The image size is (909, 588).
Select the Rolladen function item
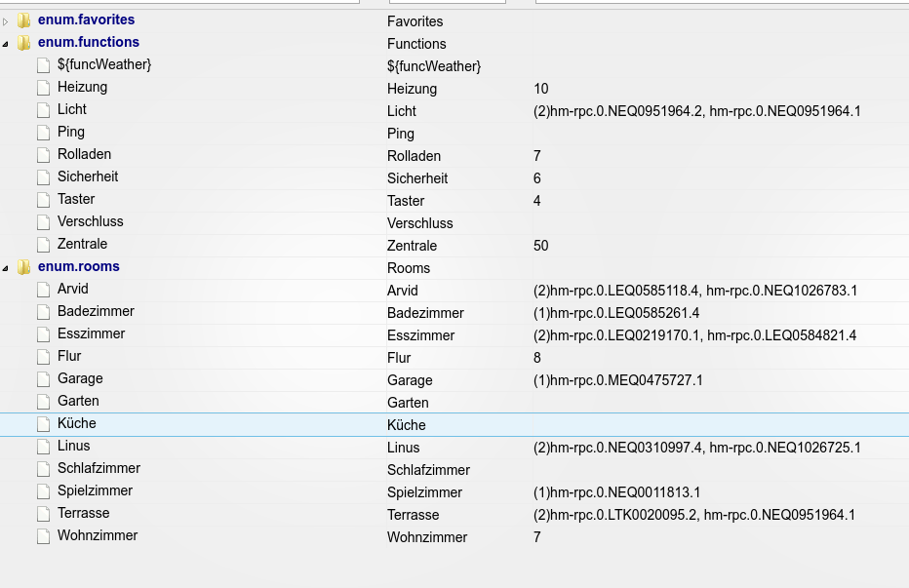84,154
